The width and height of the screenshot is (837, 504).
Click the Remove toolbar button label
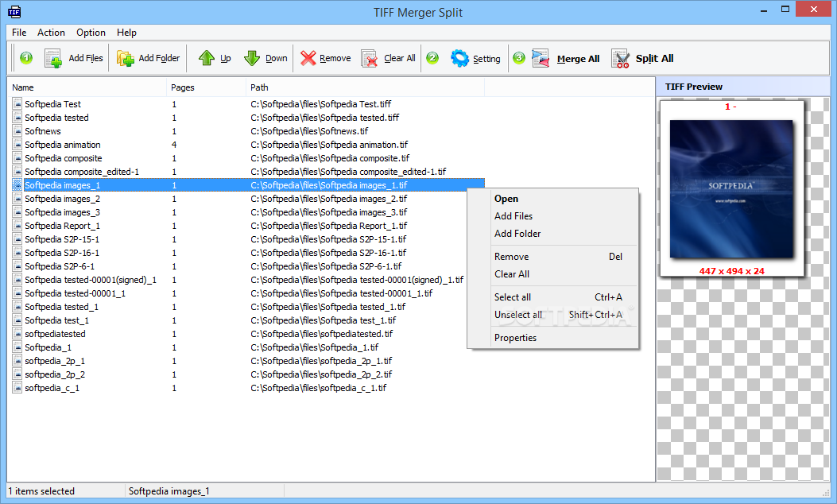(x=335, y=58)
